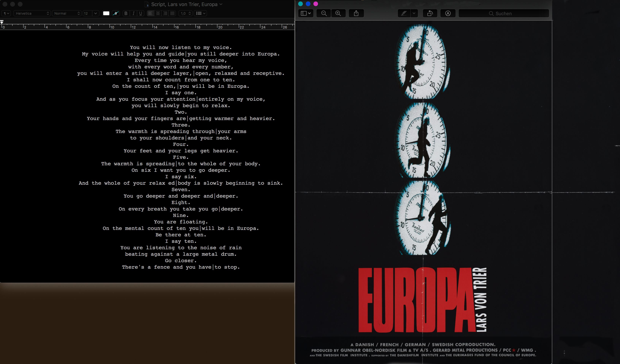Click the word 'Two.' in the script

[x=181, y=112]
